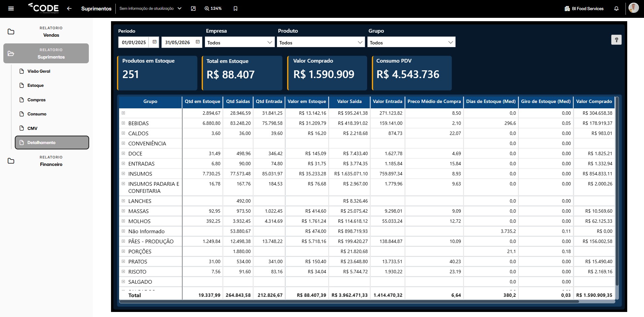Click the 124% zoom control
The width and height of the screenshot is (644, 317).
point(213,8)
